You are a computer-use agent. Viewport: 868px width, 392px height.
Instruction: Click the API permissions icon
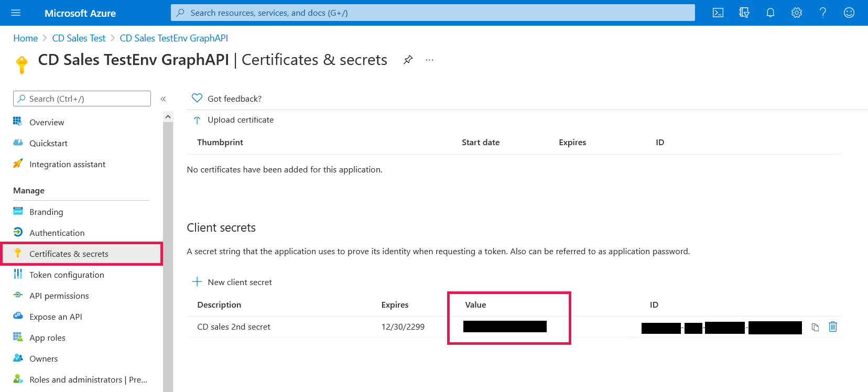coord(18,295)
